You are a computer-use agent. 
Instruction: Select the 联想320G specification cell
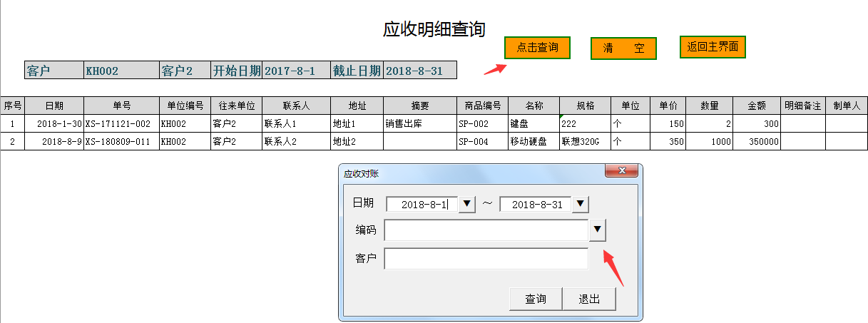point(585,141)
